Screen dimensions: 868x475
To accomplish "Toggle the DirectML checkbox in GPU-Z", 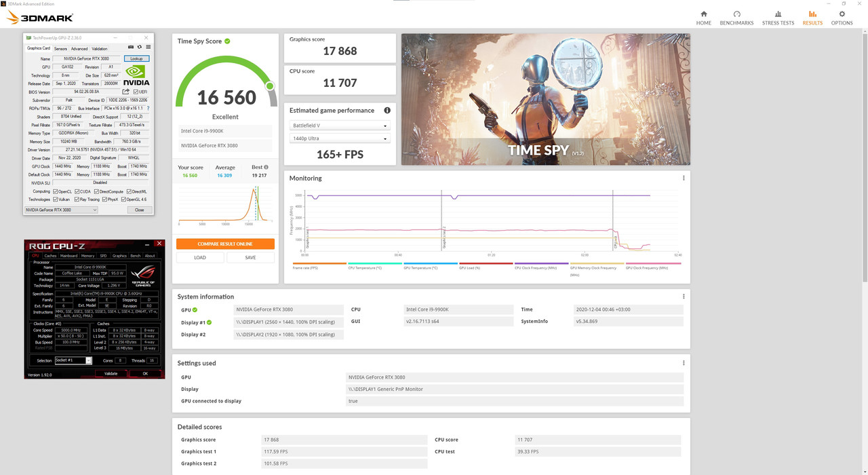I will click(128, 191).
